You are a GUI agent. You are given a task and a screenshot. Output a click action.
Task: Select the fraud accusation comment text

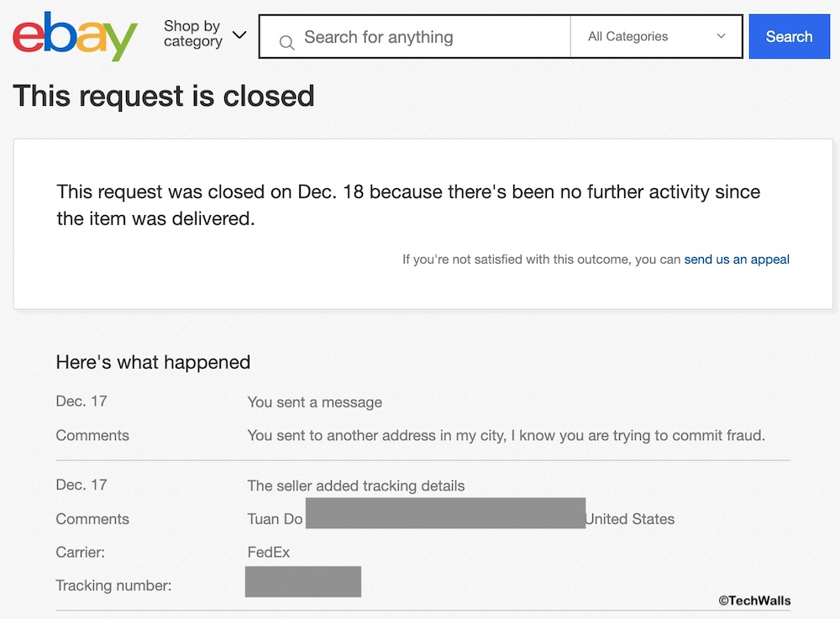[x=506, y=436]
